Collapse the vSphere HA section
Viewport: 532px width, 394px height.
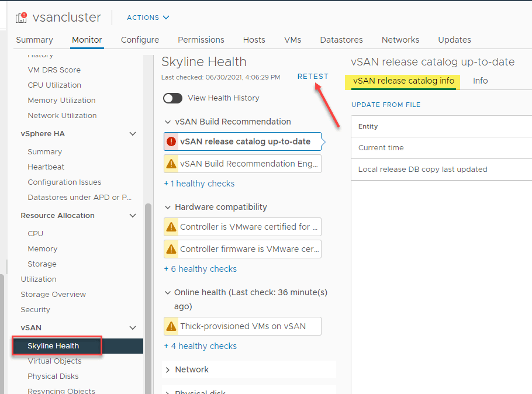pos(133,134)
